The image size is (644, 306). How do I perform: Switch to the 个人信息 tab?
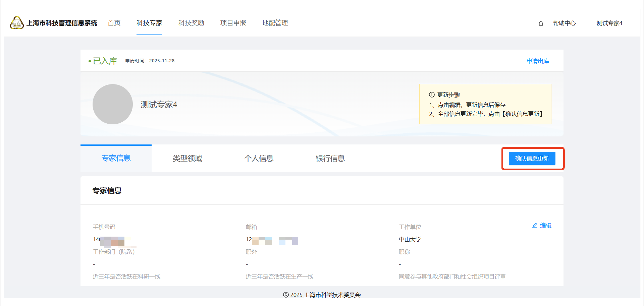259,158
